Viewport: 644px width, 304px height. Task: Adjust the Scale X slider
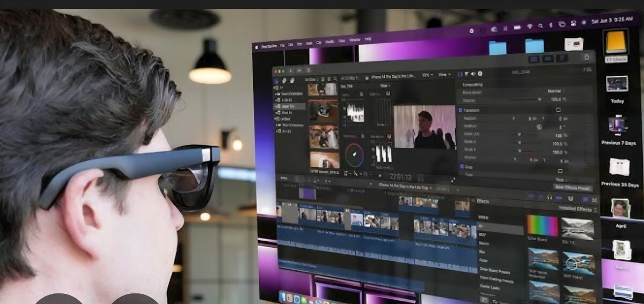[x=520, y=143]
